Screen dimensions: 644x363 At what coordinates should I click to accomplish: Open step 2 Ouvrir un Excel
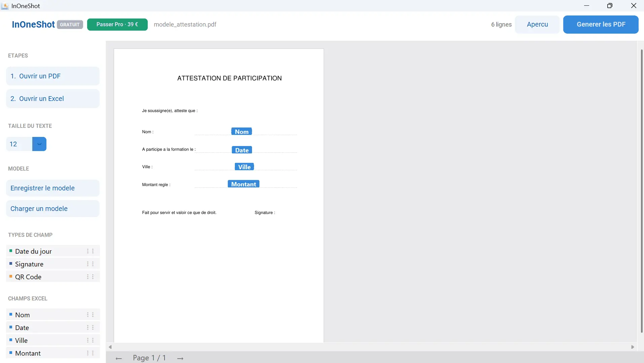pyautogui.click(x=53, y=99)
